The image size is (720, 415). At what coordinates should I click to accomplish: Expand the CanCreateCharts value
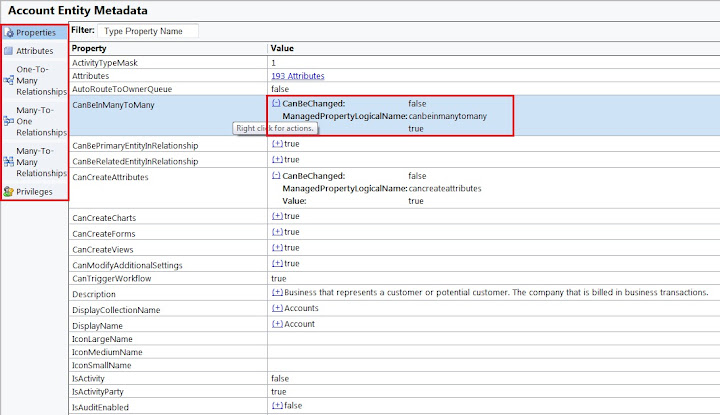[x=277, y=217]
